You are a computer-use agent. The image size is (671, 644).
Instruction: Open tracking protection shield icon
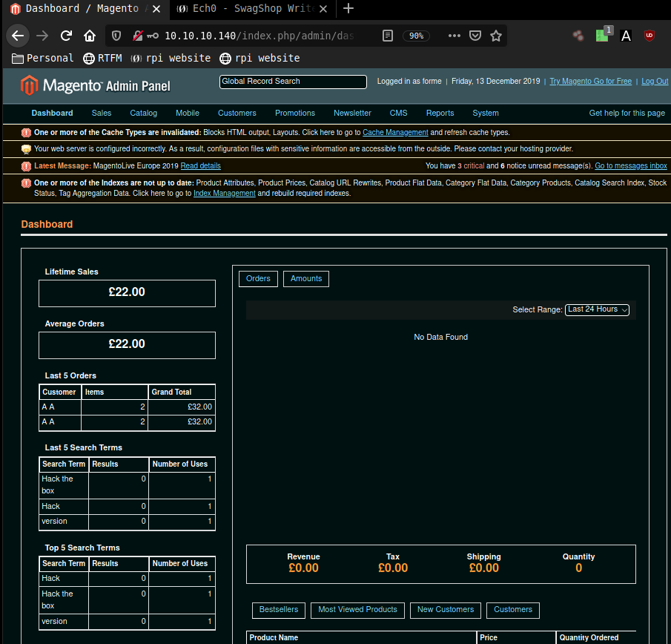[116, 36]
